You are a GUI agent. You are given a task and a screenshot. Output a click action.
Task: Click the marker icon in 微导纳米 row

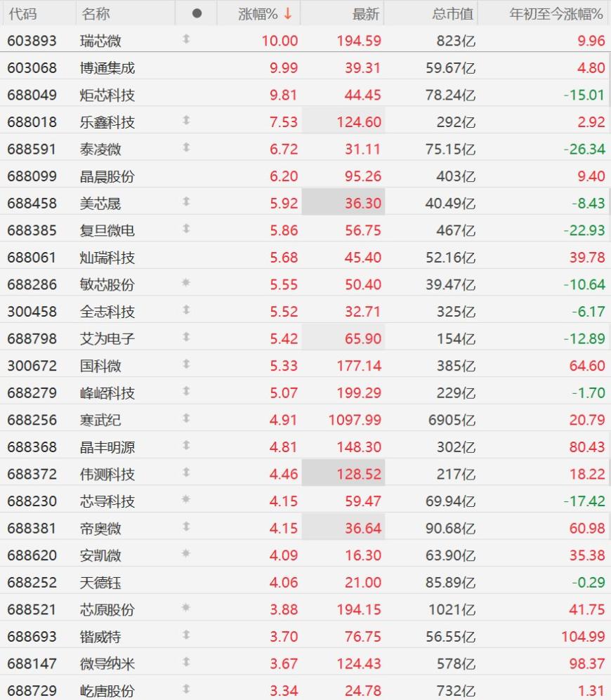point(186,662)
